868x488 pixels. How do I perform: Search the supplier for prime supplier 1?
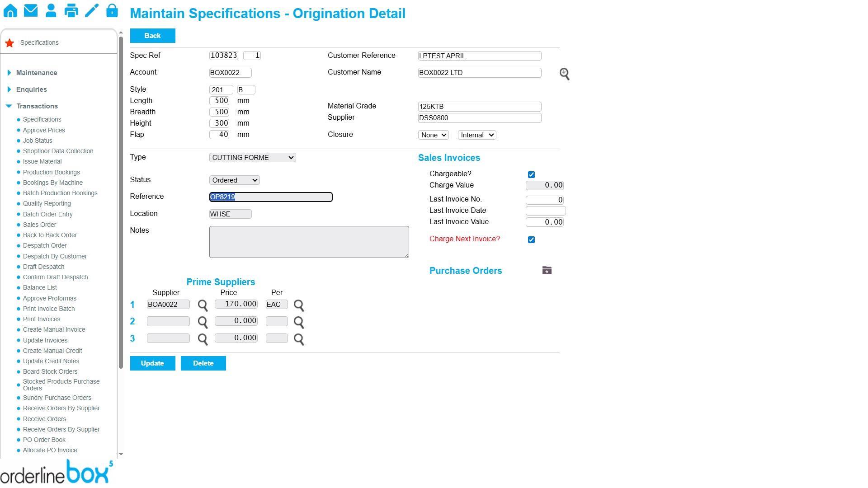point(203,305)
